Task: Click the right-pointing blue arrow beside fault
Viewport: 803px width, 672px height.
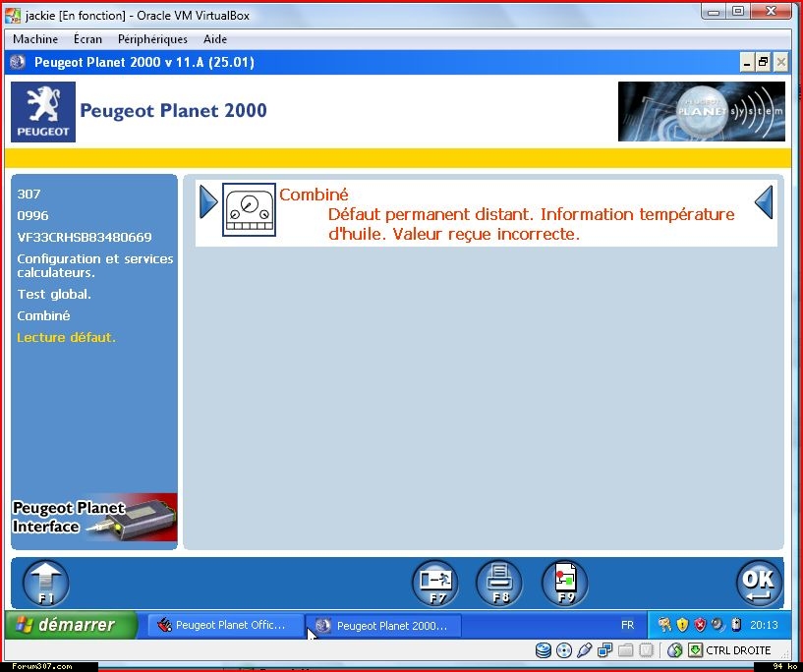Action: point(208,202)
